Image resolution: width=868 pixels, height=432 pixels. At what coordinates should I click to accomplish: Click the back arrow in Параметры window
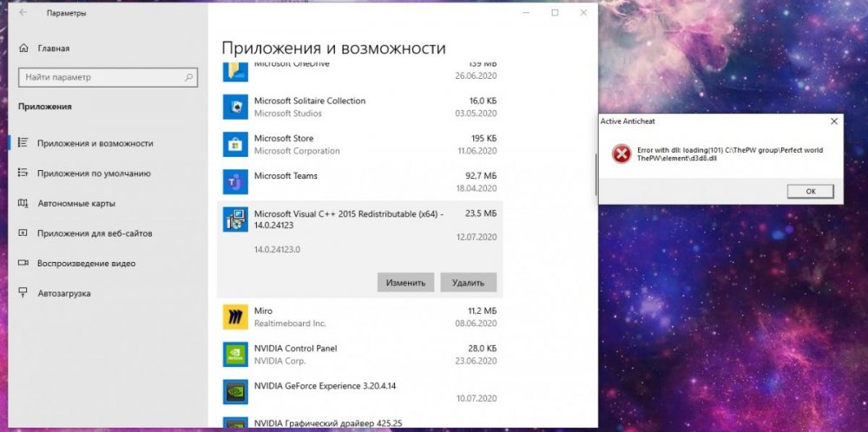pos(23,13)
